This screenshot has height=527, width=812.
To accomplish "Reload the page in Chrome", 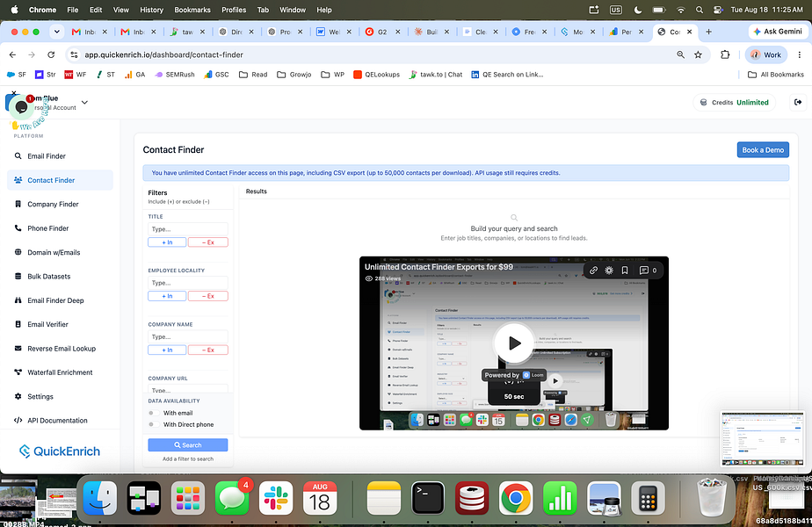I will (x=51, y=54).
